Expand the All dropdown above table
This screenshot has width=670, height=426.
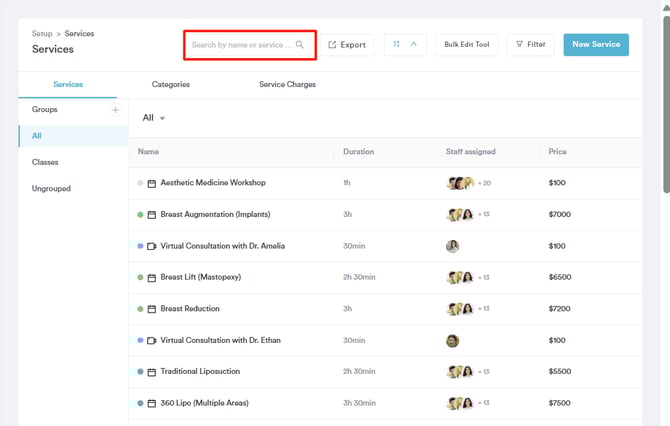coord(154,118)
